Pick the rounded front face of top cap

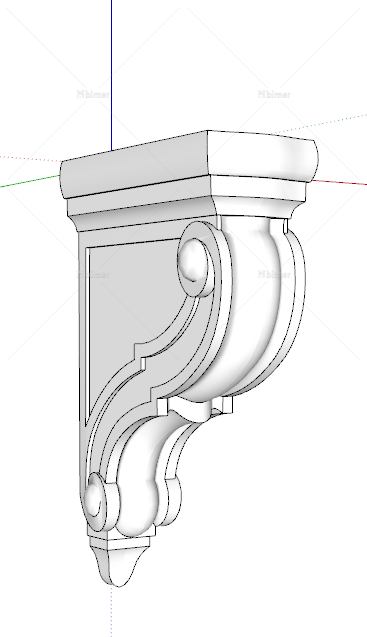(x=262, y=156)
